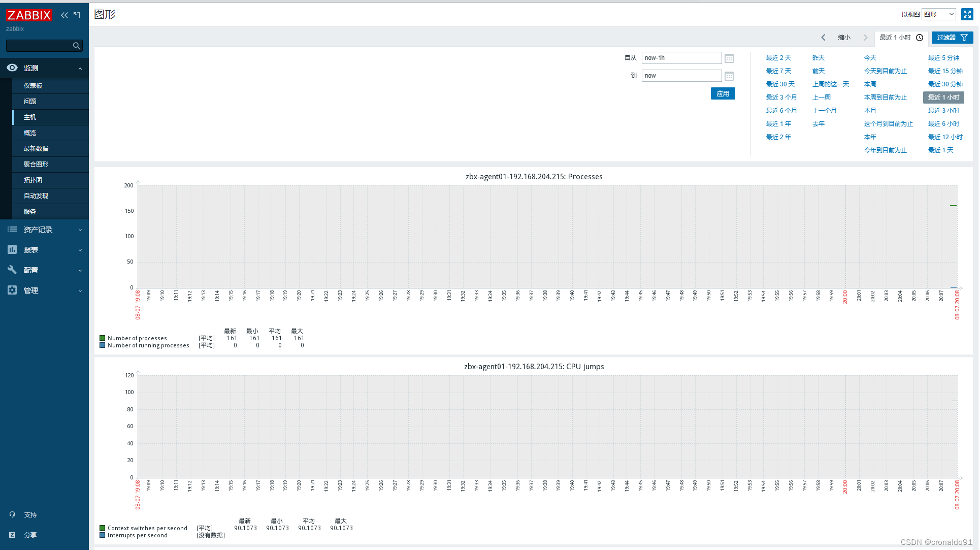Select 本周 time range
980x550 pixels.
pyautogui.click(x=870, y=84)
